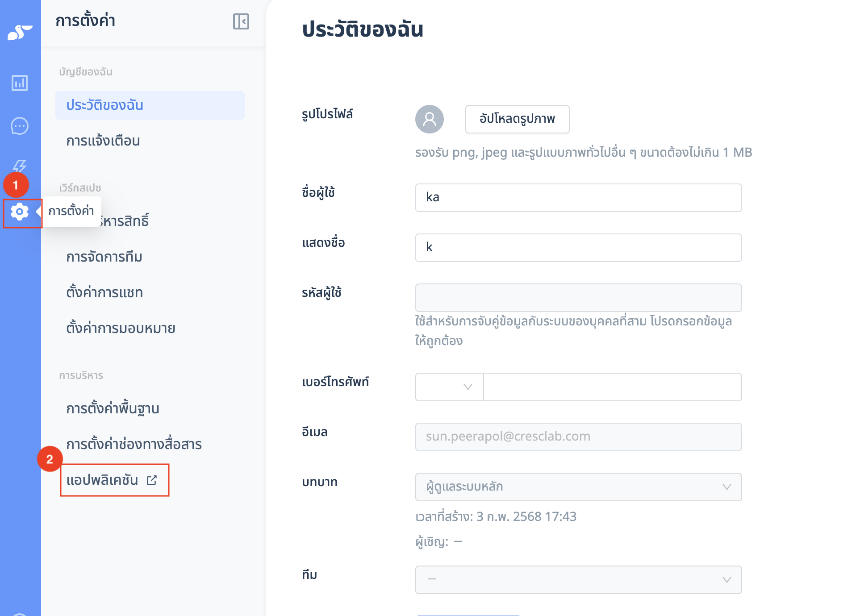Click the app logo in sidebar

pyautogui.click(x=20, y=33)
